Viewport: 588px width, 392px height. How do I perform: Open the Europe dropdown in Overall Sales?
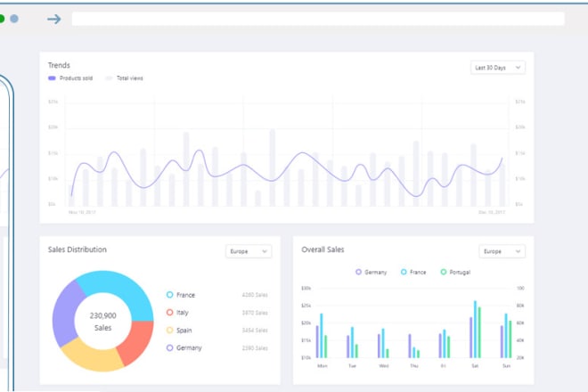tap(502, 251)
